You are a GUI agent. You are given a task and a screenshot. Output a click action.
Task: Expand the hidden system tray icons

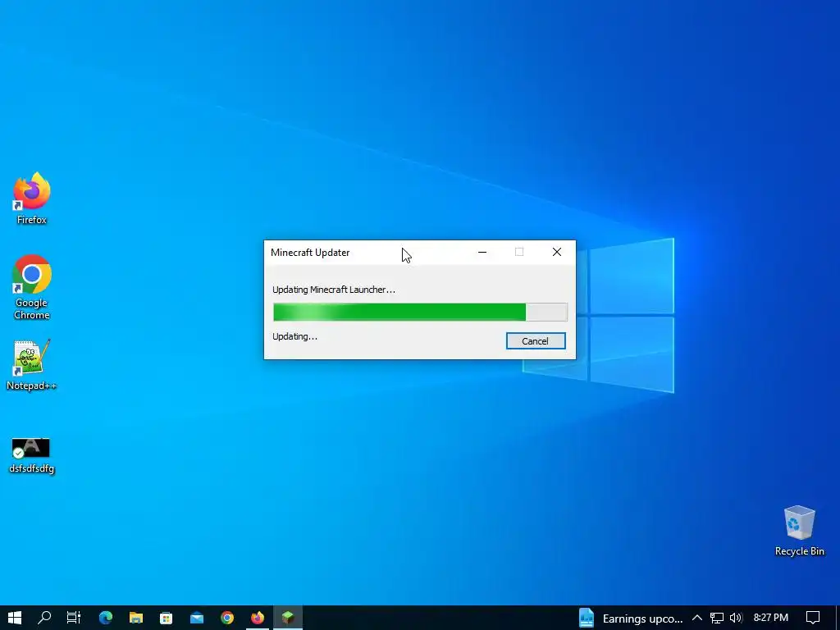pos(697,618)
